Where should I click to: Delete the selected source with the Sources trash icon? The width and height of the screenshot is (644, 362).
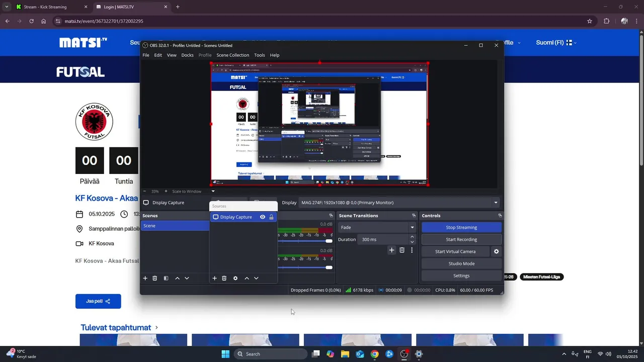pos(224,278)
